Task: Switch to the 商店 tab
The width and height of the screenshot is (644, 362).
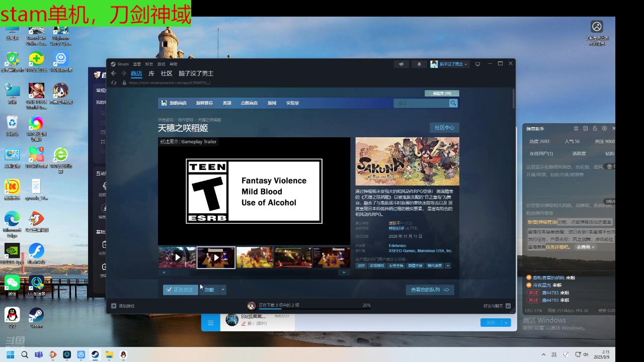Action: [136, 73]
